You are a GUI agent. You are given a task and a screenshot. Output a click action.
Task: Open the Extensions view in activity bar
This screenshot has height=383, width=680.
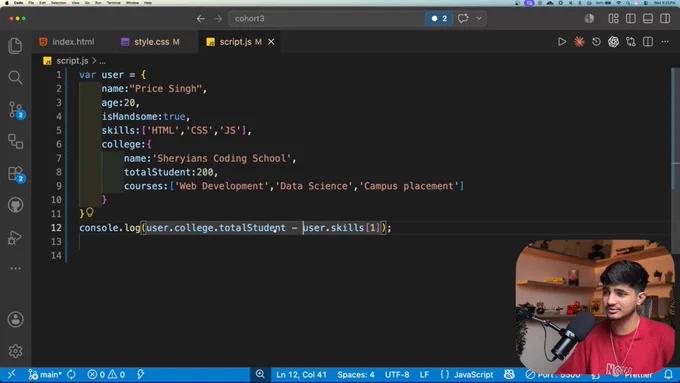click(16, 173)
